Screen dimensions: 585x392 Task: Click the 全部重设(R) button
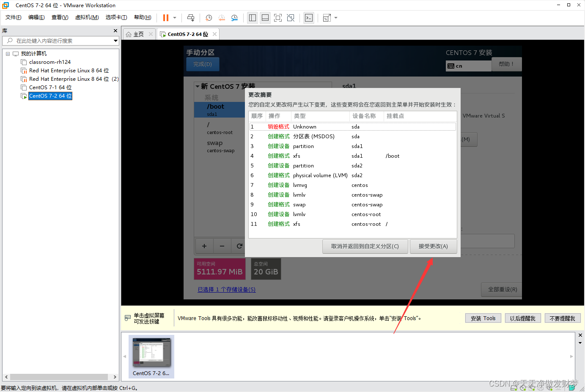503,290
